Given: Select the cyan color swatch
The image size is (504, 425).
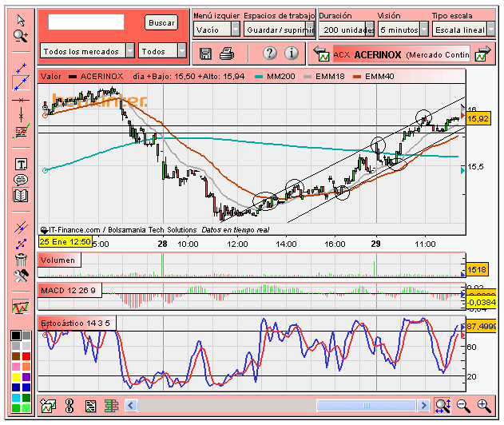Looking at the screenshot, I should [x=16, y=398].
